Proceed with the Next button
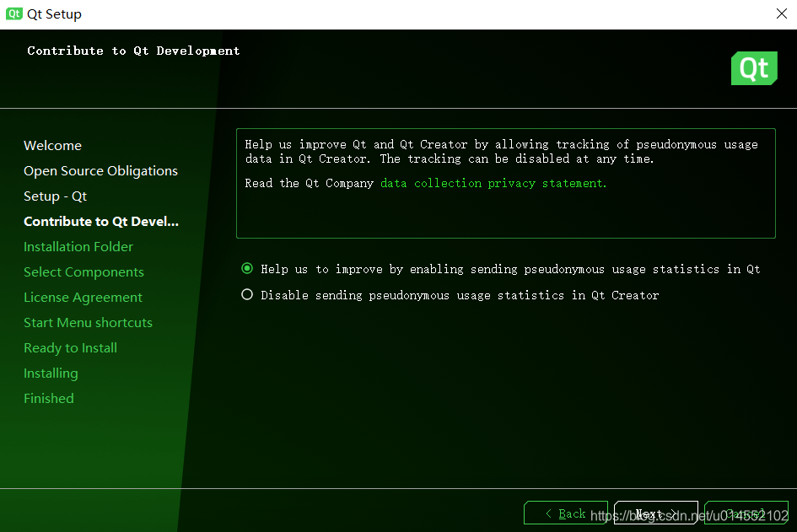The width and height of the screenshot is (797, 532). click(655, 513)
